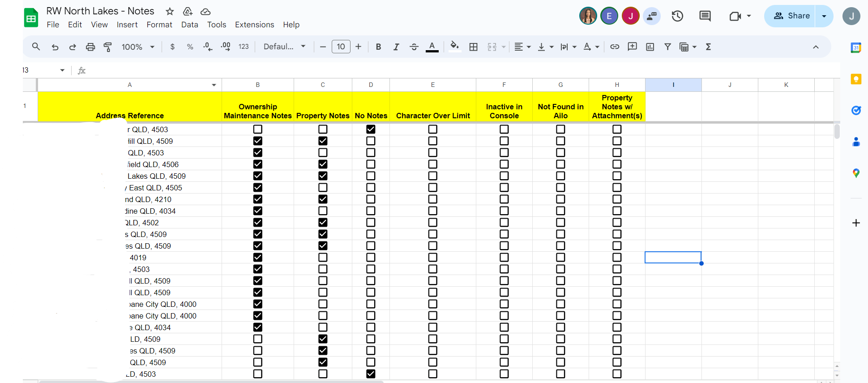Print the spreadsheet
This screenshot has width=868, height=383.
click(x=90, y=47)
